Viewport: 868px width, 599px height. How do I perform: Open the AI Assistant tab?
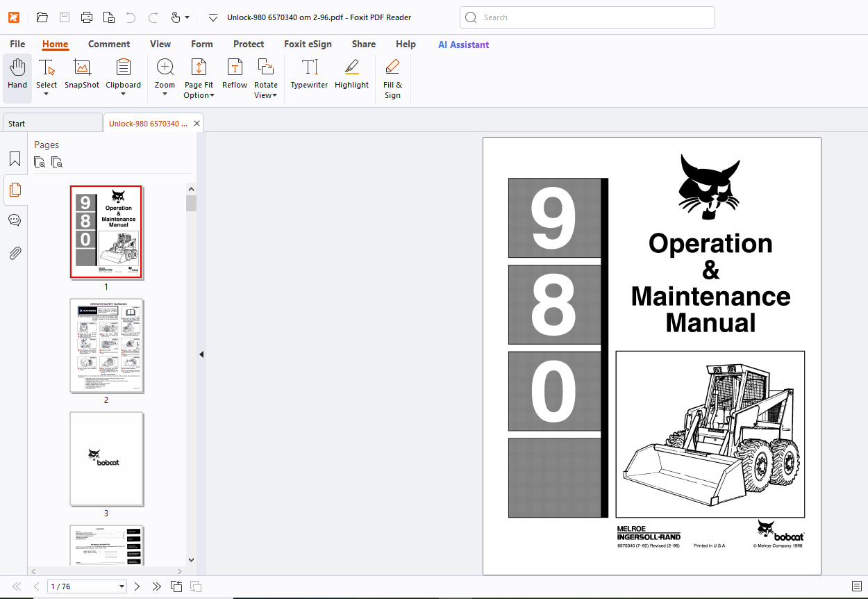[x=463, y=44]
